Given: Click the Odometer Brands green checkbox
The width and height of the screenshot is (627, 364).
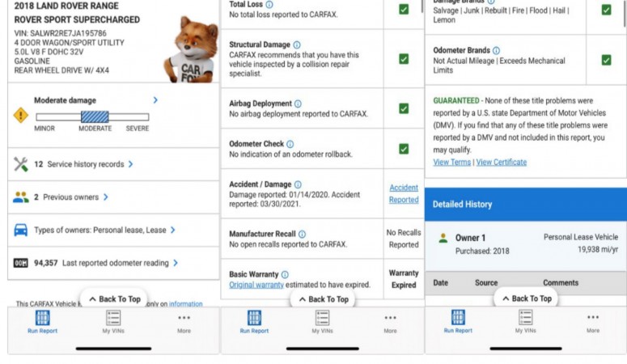Looking at the screenshot, I should [x=606, y=60].
